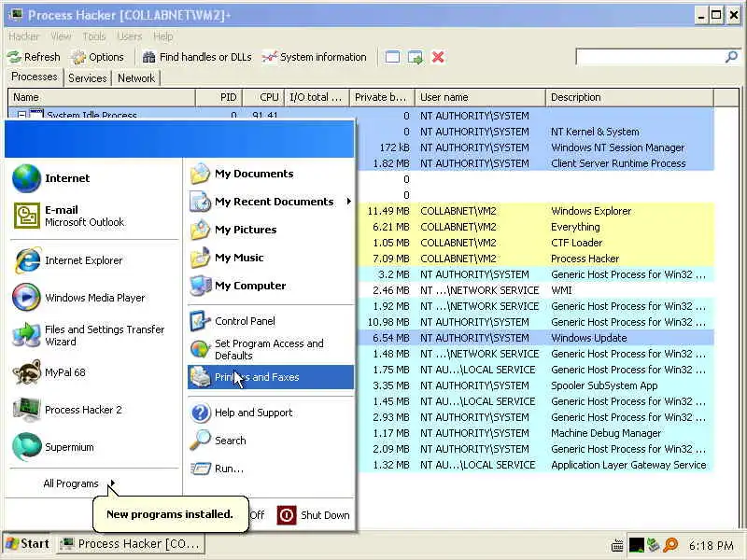This screenshot has height=560, width=747.
Task: Launch Process Hacker 2 from Start menu
Action: (x=67, y=410)
